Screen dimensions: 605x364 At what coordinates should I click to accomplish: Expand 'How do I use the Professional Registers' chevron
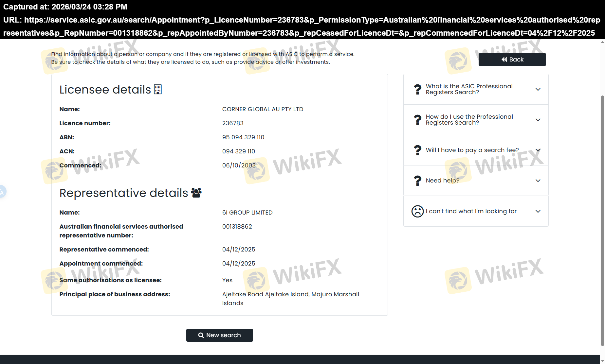(538, 120)
